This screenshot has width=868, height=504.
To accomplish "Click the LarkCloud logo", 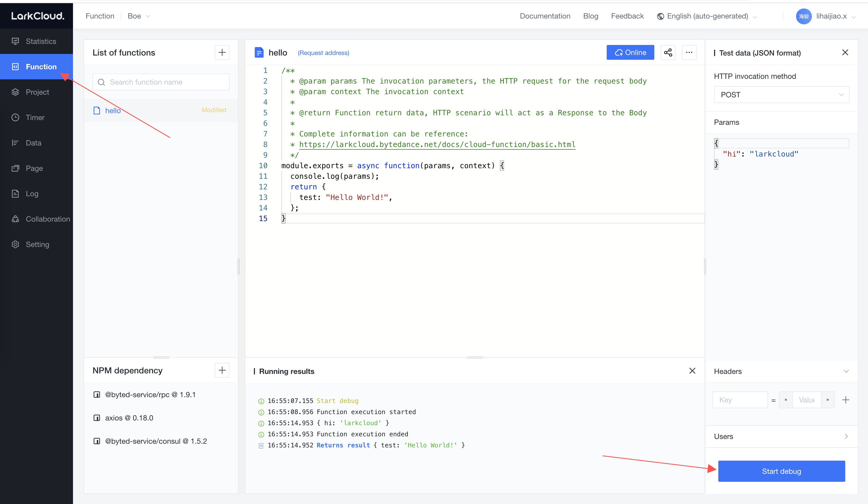I will (x=38, y=16).
